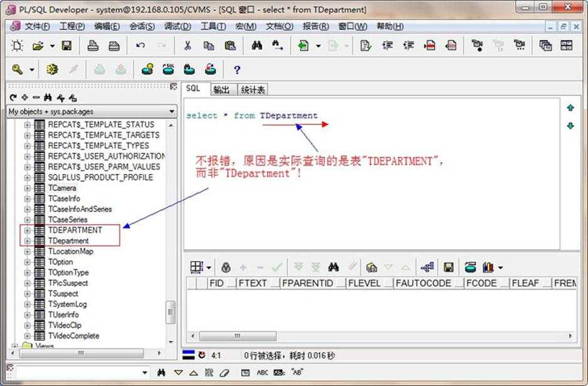Viewport: 588px width, 386px height.
Task: Save with the floppy disk toolbar icon
Action: pyautogui.click(x=66, y=46)
